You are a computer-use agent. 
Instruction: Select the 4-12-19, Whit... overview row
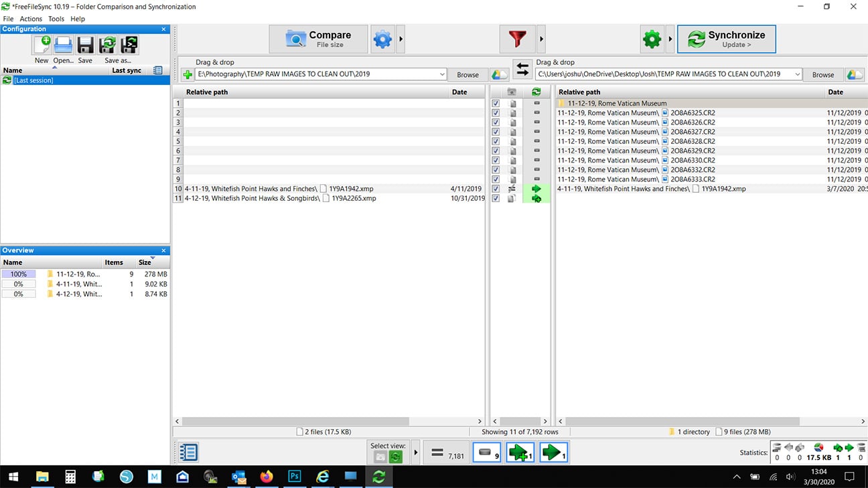tap(85, 294)
